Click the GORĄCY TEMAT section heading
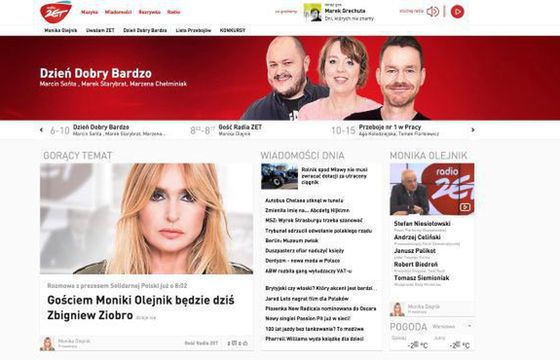This screenshot has width=560, height=360. click(78, 156)
